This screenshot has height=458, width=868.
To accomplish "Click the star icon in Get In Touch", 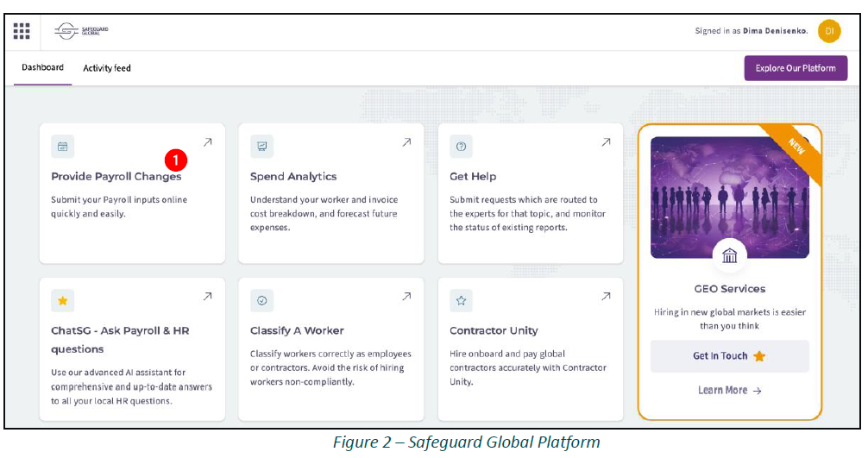I will (x=759, y=356).
